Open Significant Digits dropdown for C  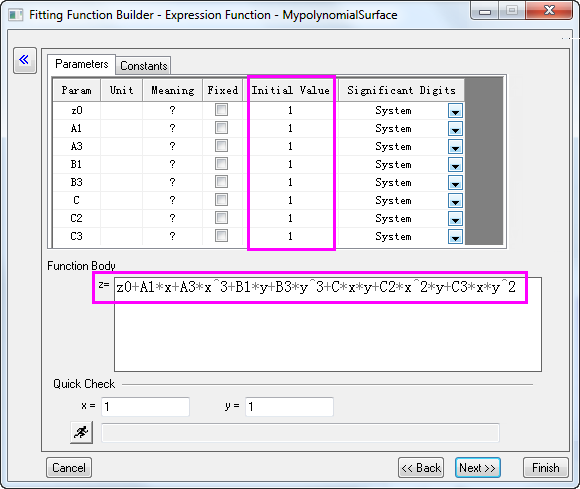click(x=455, y=200)
